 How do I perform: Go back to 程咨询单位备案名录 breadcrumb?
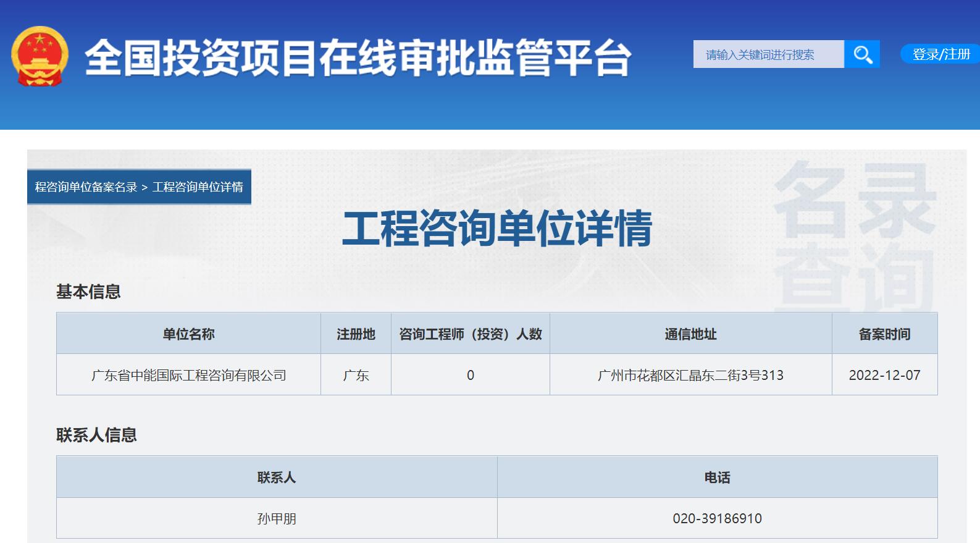click(86, 187)
